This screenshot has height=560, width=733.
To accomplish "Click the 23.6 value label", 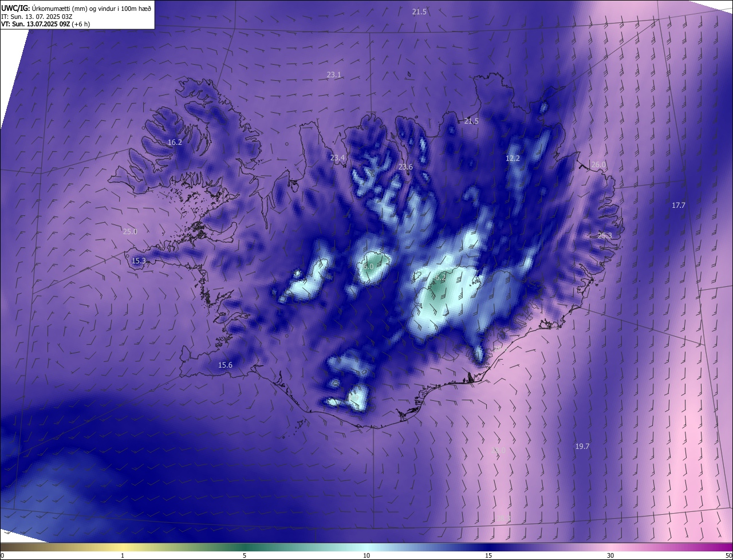I will pyautogui.click(x=405, y=167).
